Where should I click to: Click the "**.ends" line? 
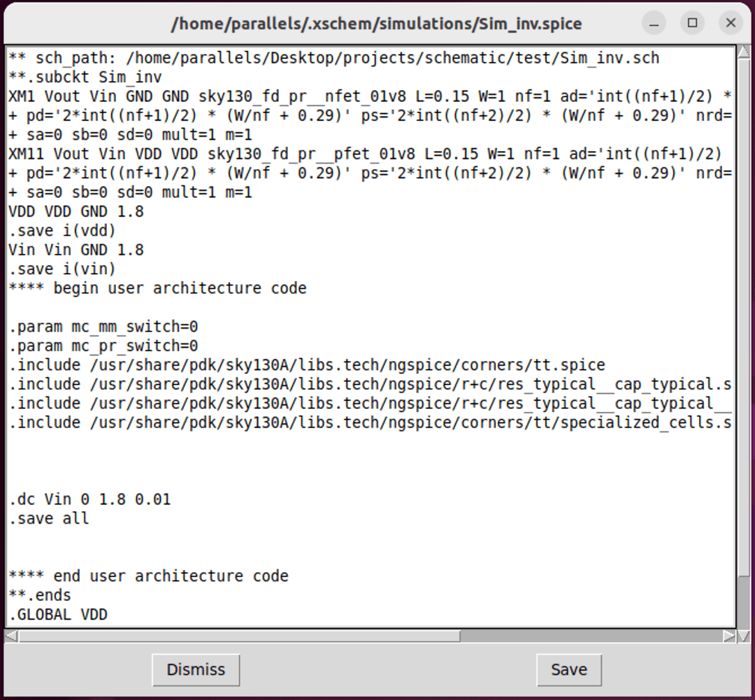[x=40, y=596]
